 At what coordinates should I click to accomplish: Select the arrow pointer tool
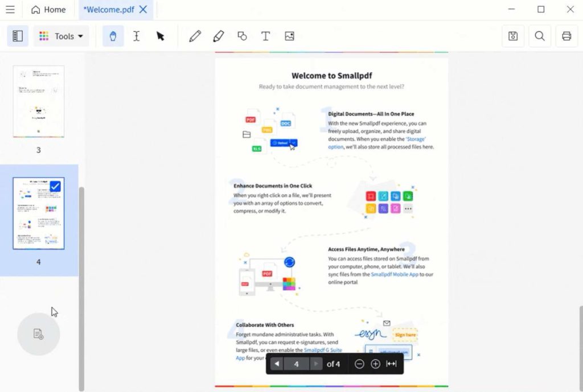pyautogui.click(x=160, y=36)
